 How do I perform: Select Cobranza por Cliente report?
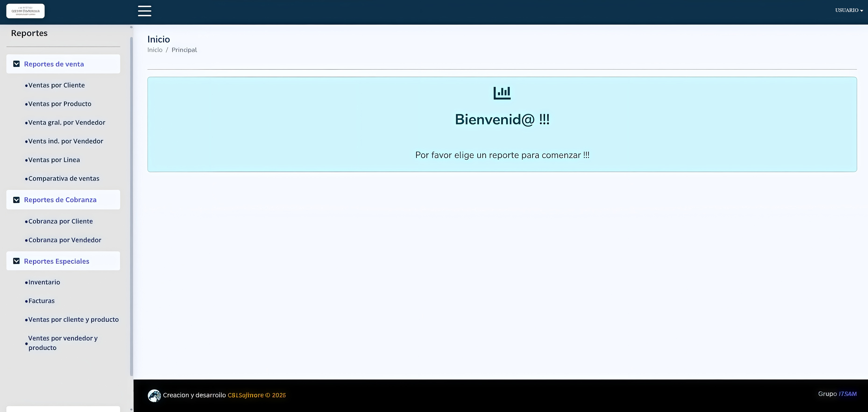pos(60,222)
